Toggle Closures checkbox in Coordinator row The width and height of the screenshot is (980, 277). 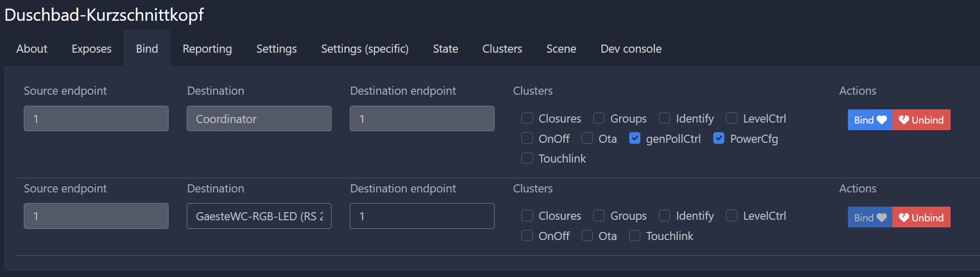click(527, 118)
